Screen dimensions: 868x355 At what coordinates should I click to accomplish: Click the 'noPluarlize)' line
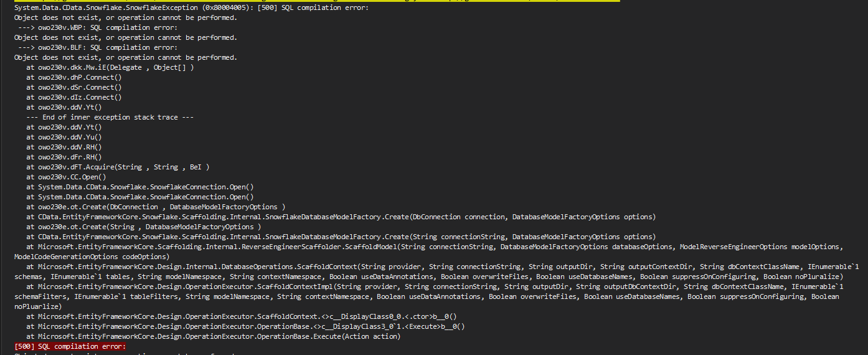pyautogui.click(x=38, y=306)
